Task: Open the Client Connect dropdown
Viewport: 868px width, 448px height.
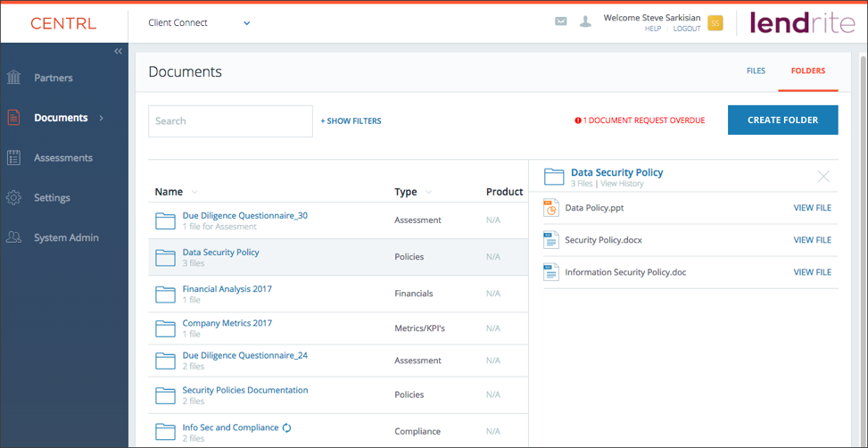Action: click(199, 22)
